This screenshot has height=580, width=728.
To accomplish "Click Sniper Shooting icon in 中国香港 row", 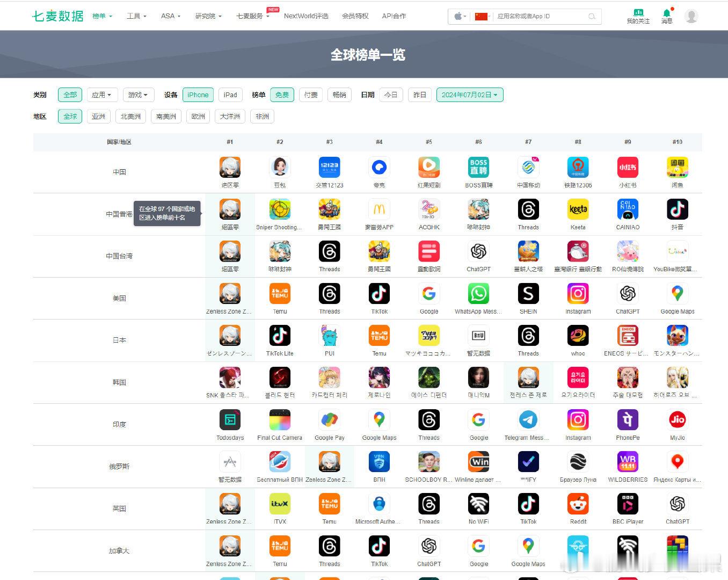I will tap(280, 209).
